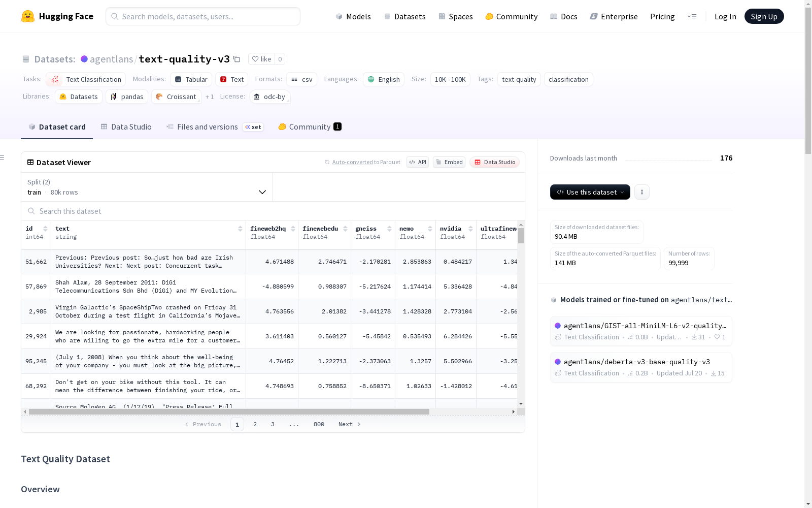Open the three-dot options button
Screen dimensions: 812x508
coord(642,192)
